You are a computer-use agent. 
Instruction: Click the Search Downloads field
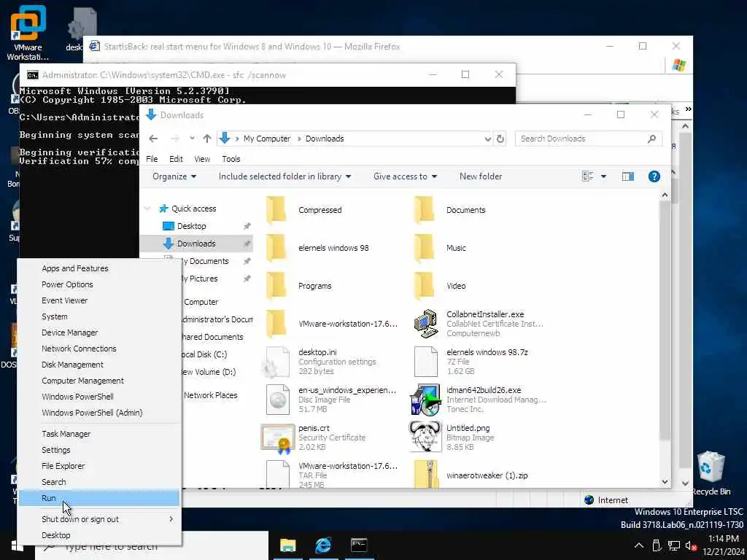589,139
